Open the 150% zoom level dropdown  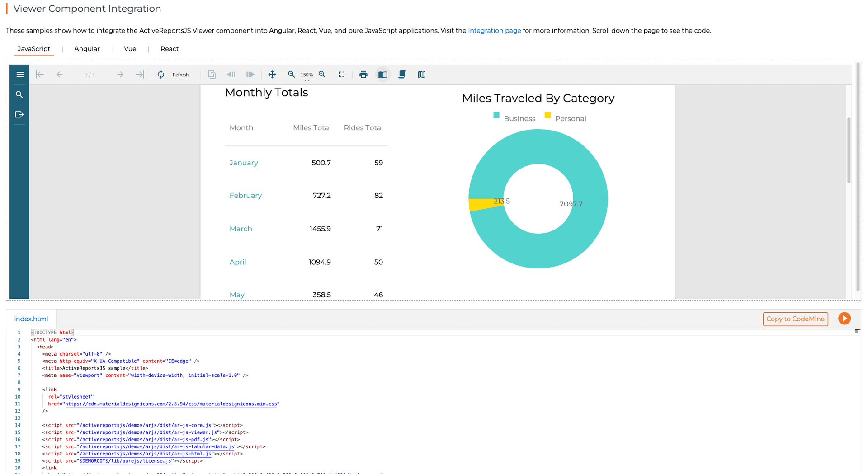307,75
